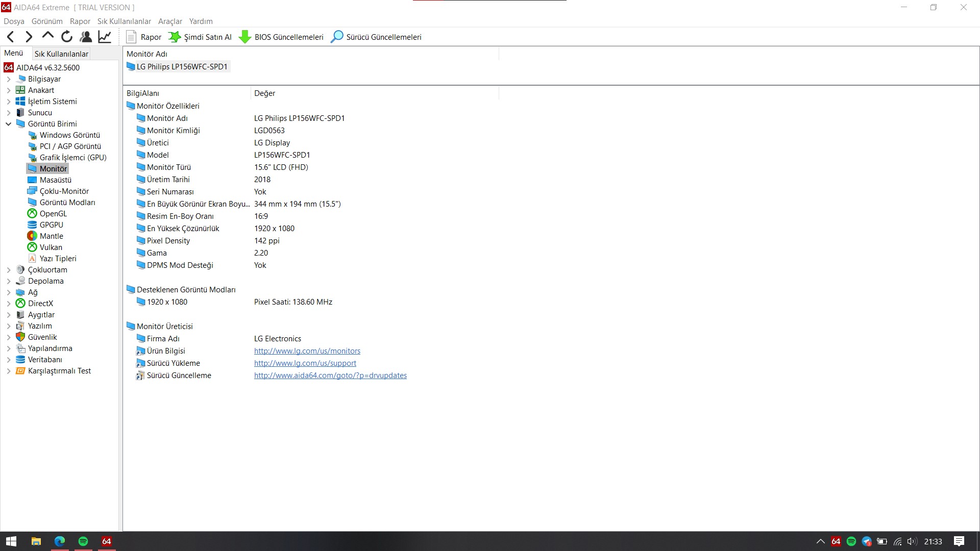
Task: Open the Windows Start menu
Action: 11,541
